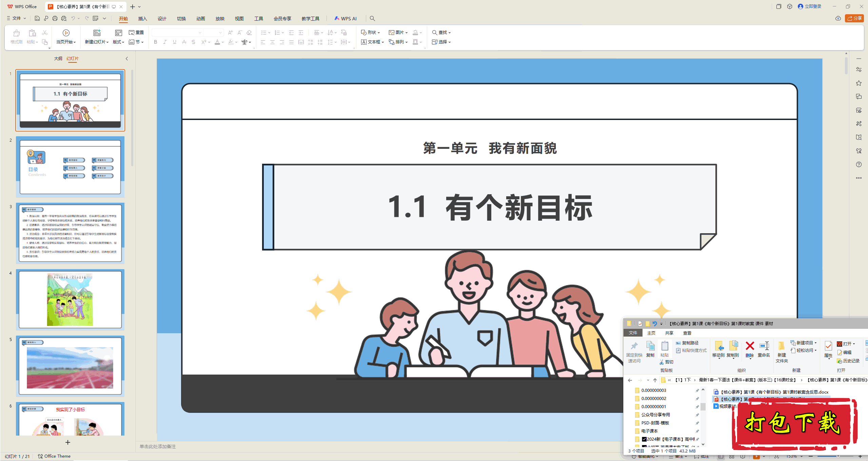Open Print Preview icon

click(64, 18)
